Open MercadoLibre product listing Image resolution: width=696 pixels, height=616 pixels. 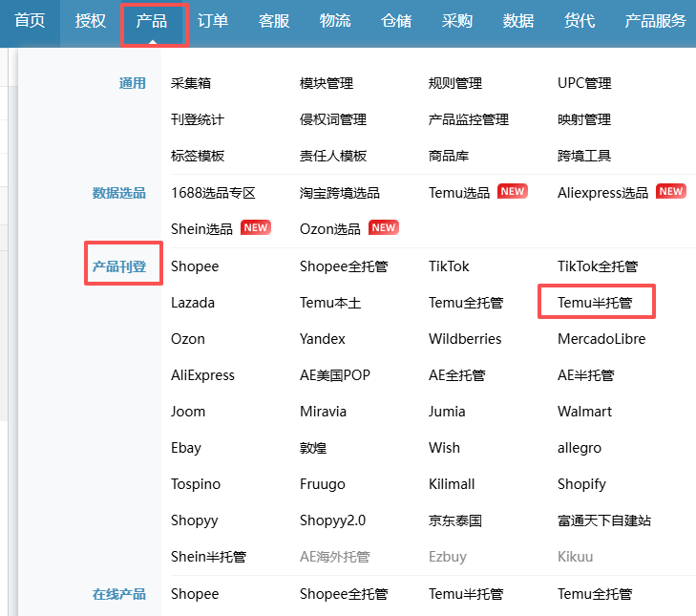pos(601,339)
